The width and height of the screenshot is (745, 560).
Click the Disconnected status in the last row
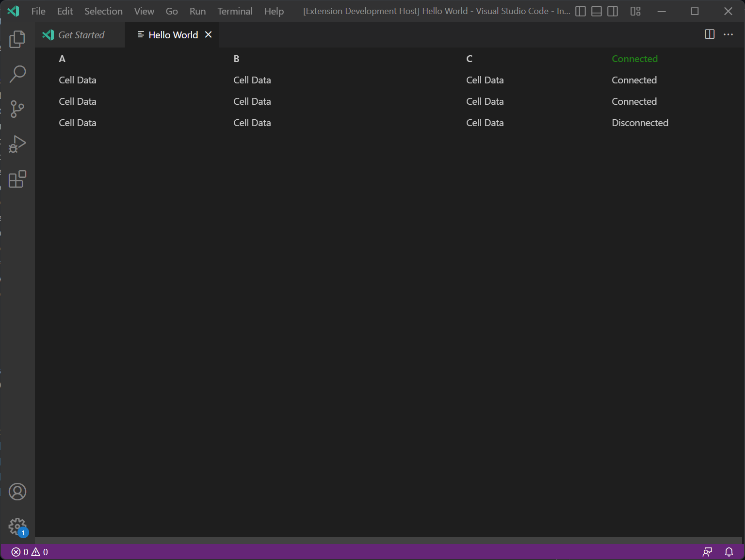click(640, 122)
